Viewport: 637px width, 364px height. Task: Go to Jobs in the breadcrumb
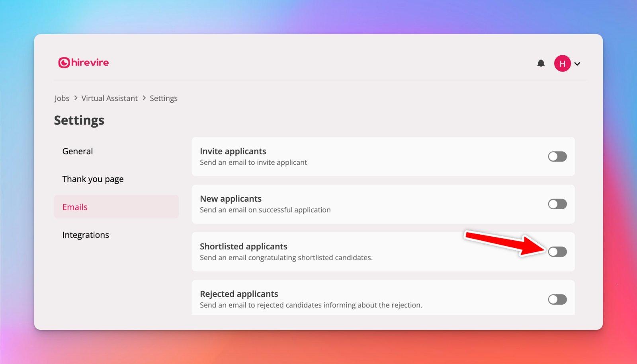pos(62,98)
